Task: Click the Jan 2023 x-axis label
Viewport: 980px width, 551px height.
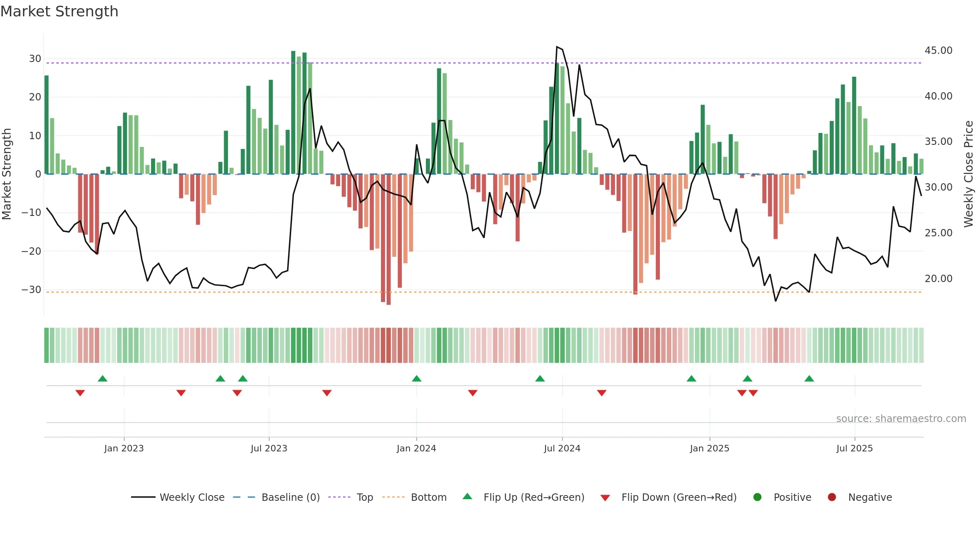Action: [x=124, y=448]
